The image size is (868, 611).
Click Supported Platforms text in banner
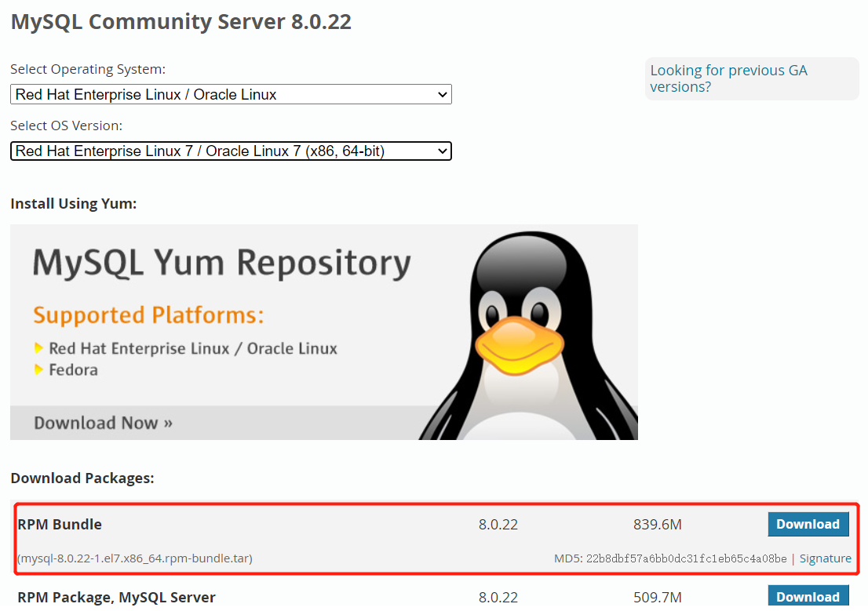[148, 315]
